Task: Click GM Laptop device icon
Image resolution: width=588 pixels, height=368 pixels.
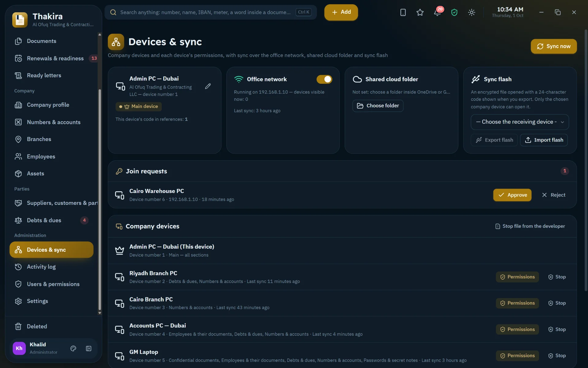Action: (119, 356)
